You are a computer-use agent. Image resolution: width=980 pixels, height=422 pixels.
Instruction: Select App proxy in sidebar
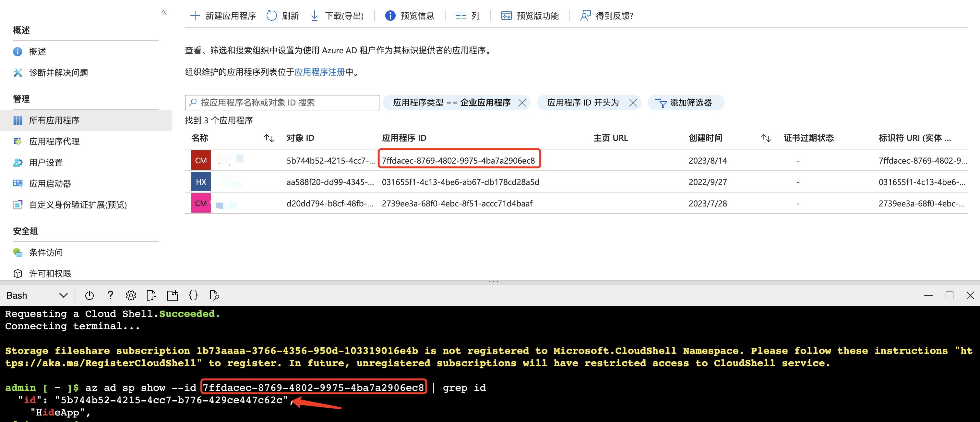54,142
